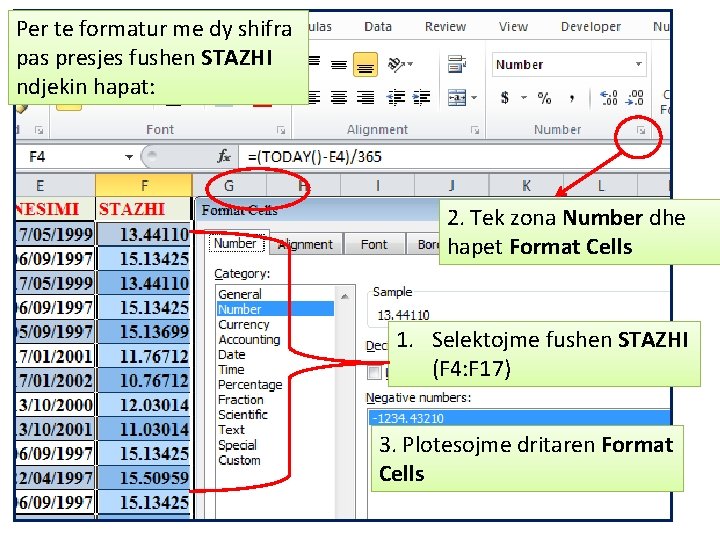Switch to the View ribbon tab
Image resolution: width=720 pixels, height=540 pixels.
(513, 27)
